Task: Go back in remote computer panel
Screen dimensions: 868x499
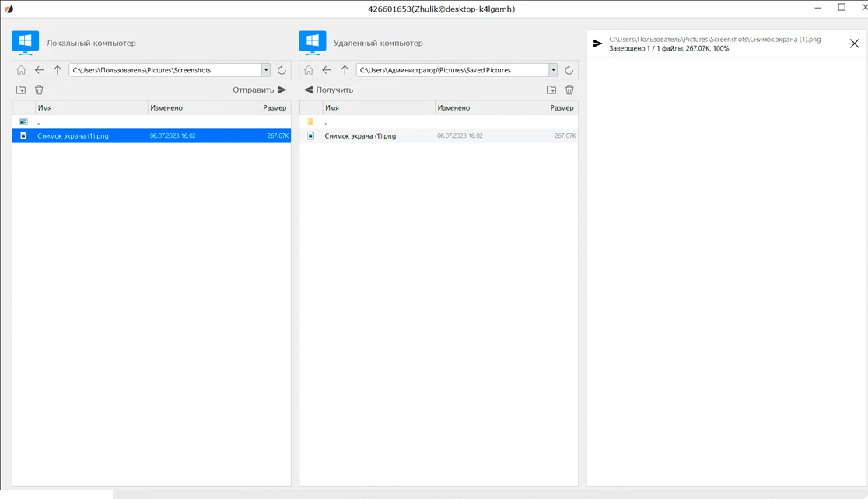Action: [327, 70]
